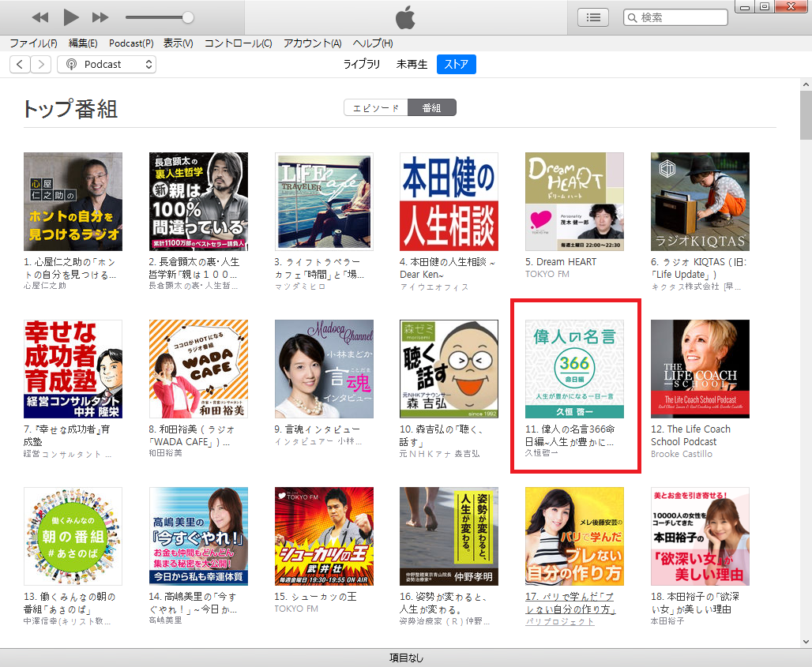812x667 pixels.
Task: Open the シューカツの王 artwork
Action: click(x=324, y=537)
